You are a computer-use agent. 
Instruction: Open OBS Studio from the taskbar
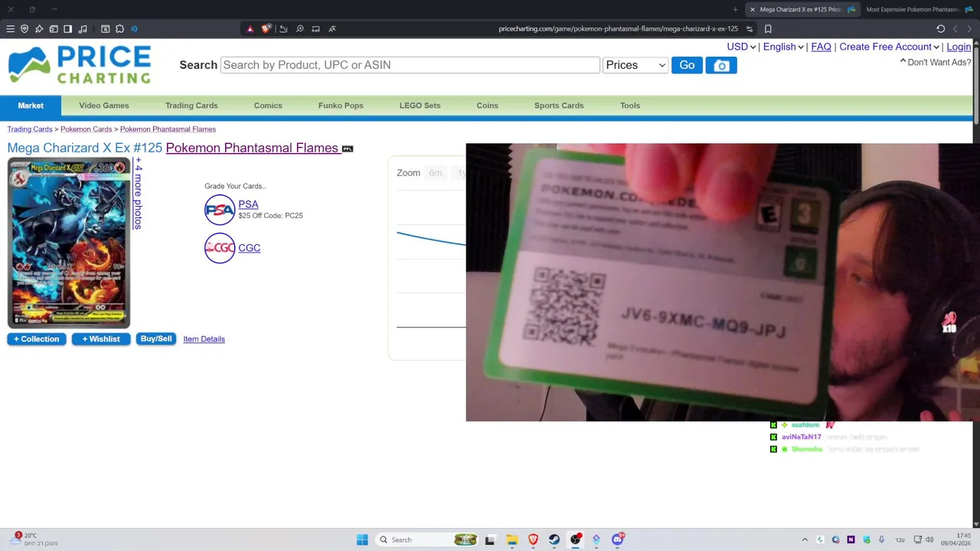click(576, 540)
